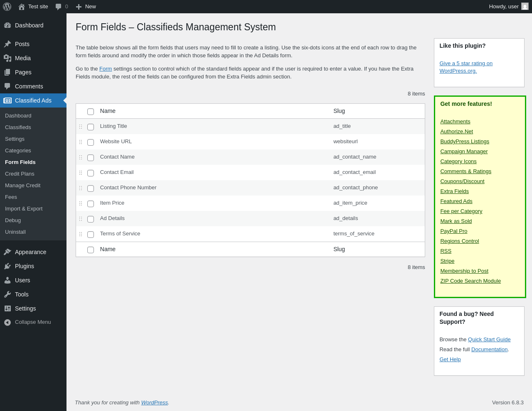Viewport: 532px width, 411px height.
Task: Click the Appearance paintbrush icon
Action: coord(7,252)
